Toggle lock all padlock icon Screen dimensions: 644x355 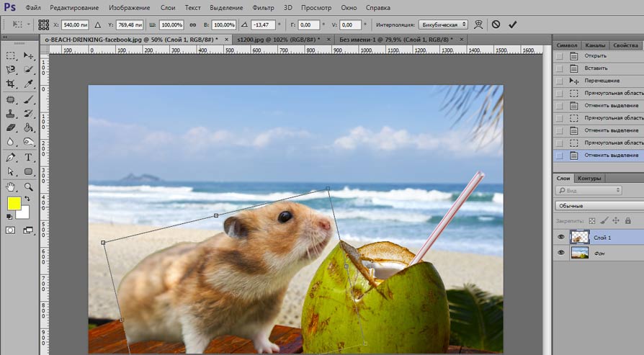click(627, 221)
